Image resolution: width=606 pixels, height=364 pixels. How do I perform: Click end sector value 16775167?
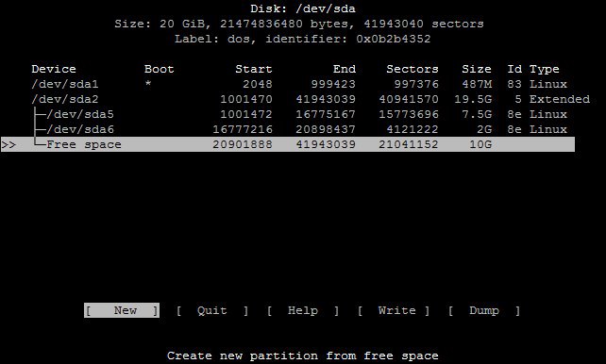[326, 114]
